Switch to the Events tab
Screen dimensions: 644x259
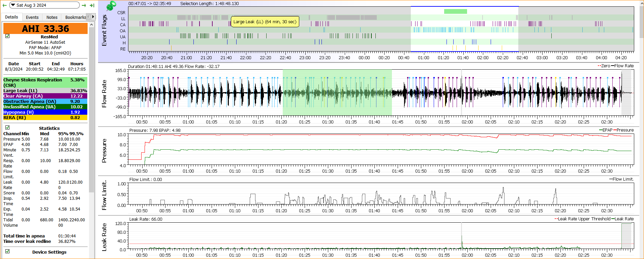tap(32, 17)
